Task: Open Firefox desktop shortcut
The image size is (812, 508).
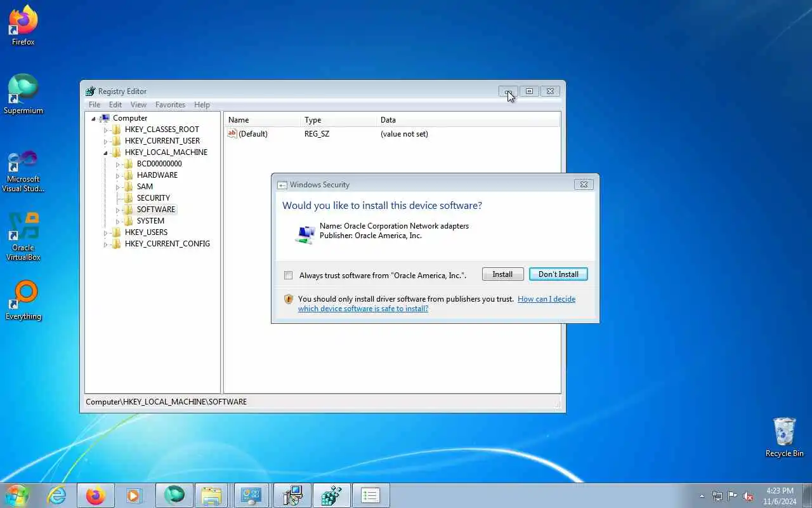Action: [x=23, y=25]
